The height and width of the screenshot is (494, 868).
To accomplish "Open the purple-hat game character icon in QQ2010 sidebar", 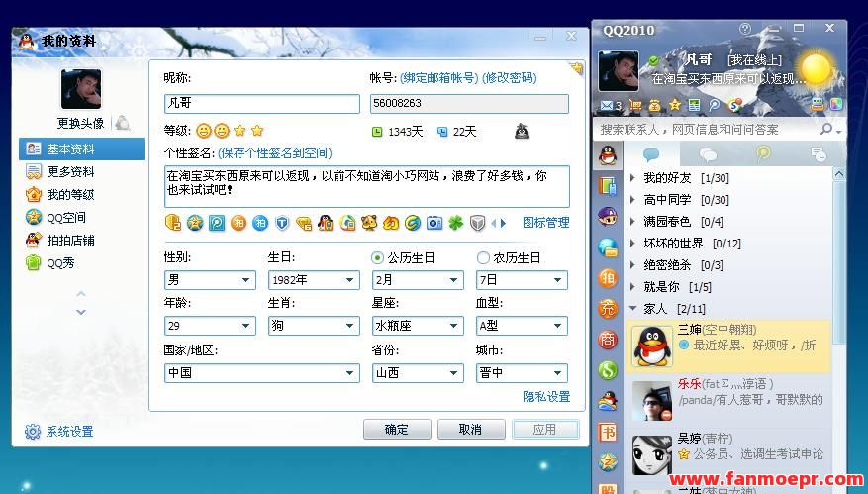I will click(608, 216).
